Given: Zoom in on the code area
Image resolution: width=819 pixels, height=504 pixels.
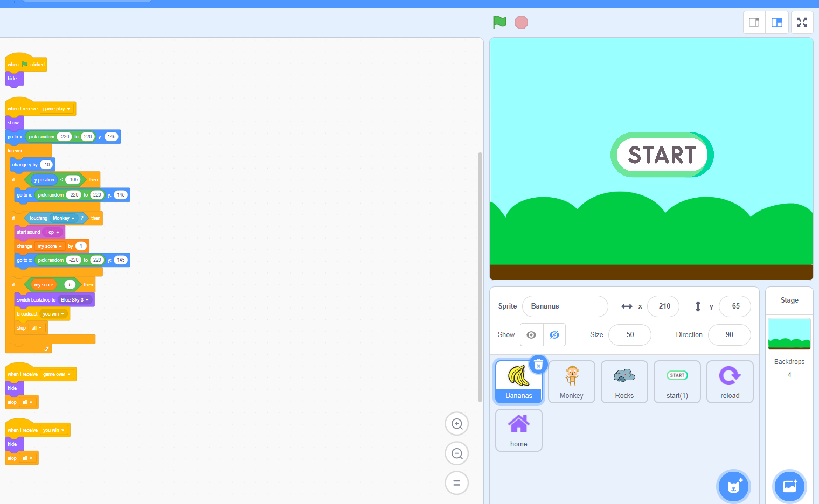Looking at the screenshot, I should point(456,424).
